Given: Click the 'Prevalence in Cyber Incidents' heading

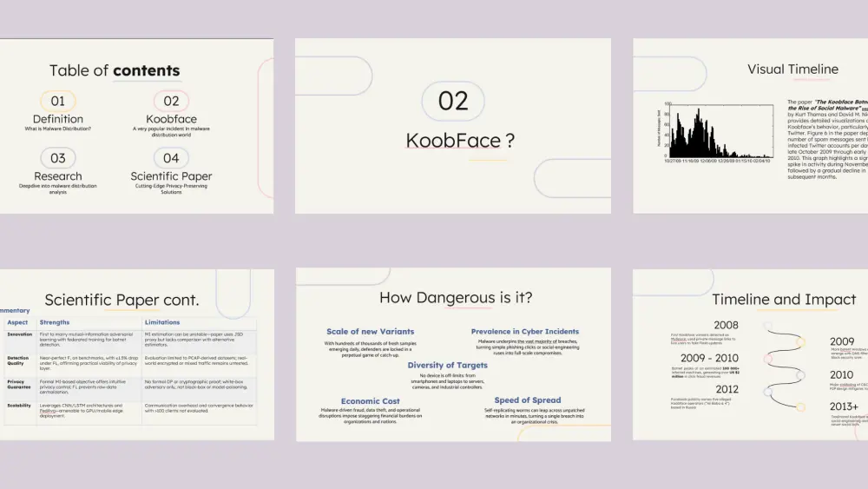Looking at the screenshot, I should click(525, 332).
